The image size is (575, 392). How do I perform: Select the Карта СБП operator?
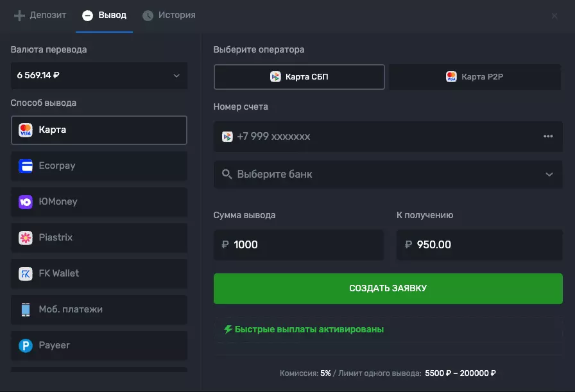[x=299, y=76]
